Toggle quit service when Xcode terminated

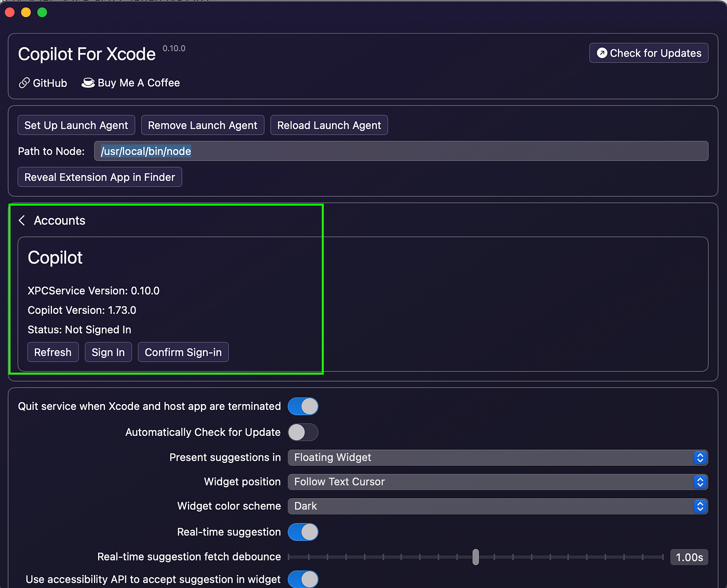tap(303, 406)
